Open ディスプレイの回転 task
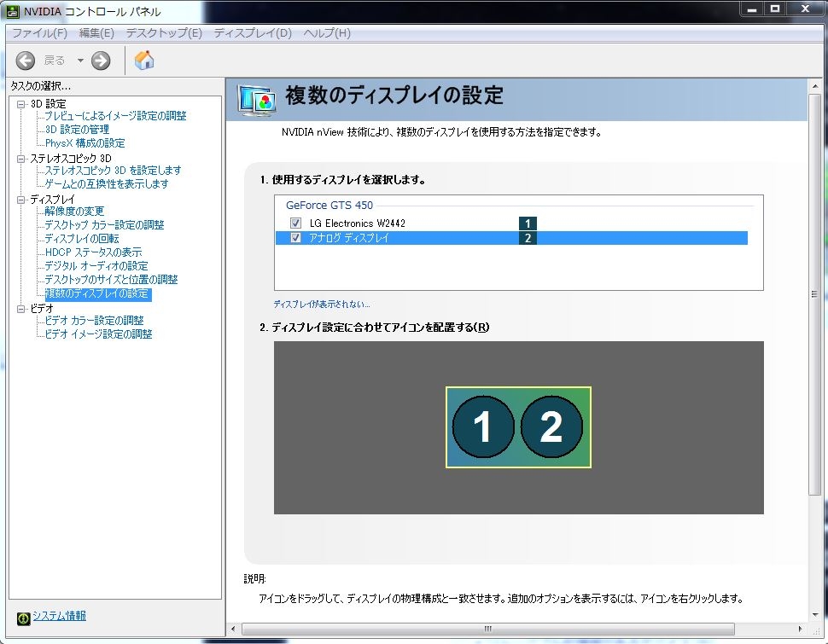Image resolution: width=828 pixels, height=644 pixels. pyautogui.click(x=82, y=239)
